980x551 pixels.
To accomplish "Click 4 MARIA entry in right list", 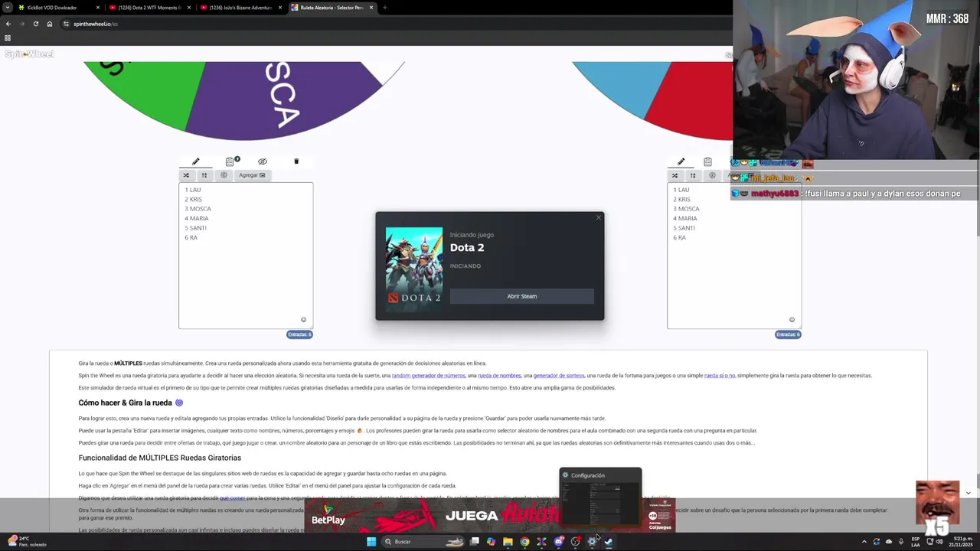I will [x=684, y=218].
